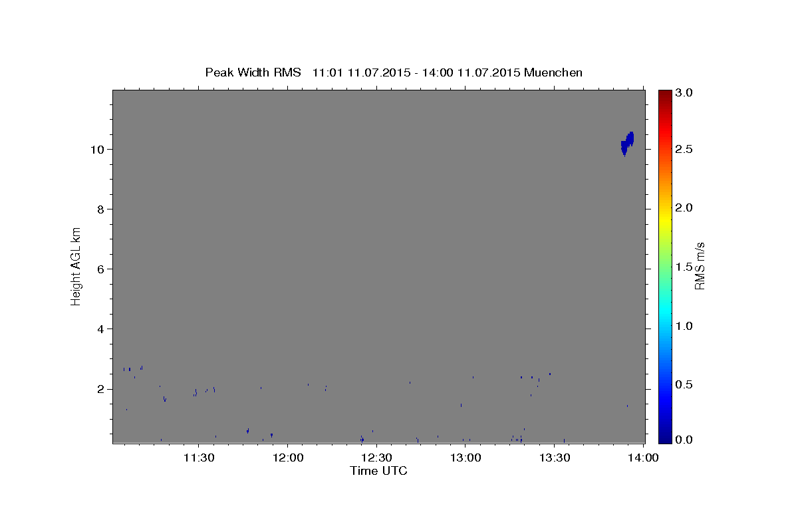The height and width of the screenshot is (532, 798).
Task: Click the colorbar value 2.5
Action: [x=685, y=149]
